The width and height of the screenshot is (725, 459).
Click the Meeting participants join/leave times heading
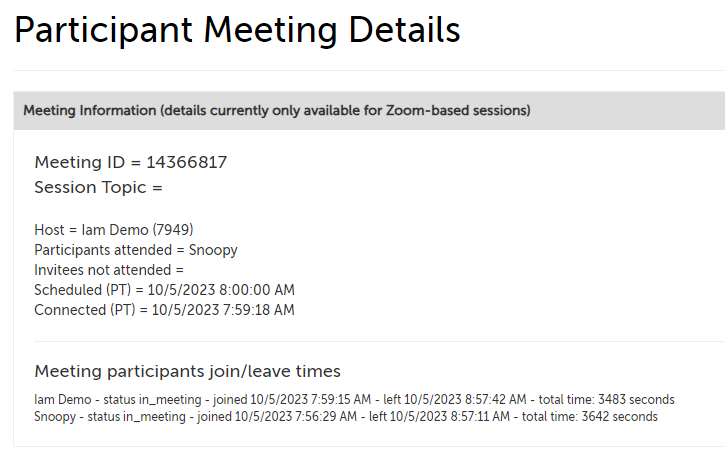(x=187, y=371)
